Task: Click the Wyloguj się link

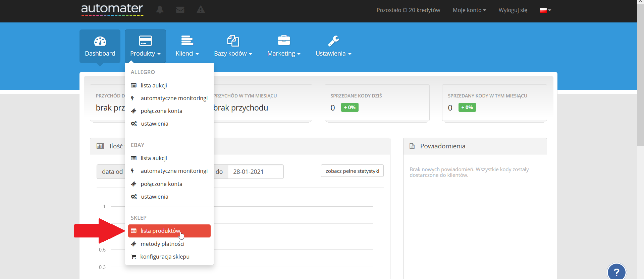Action: (513, 10)
